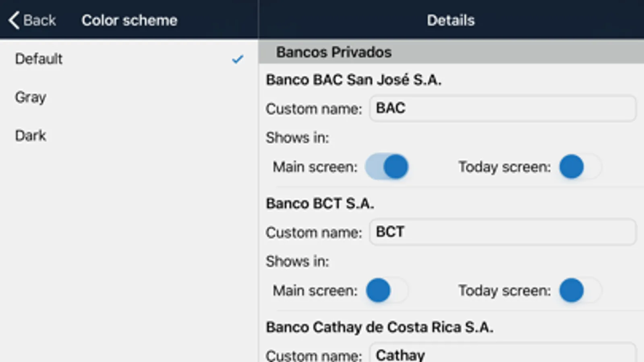Screen dimensions: 644x362
Task: Click the Bancos Privados section header
Action: point(333,52)
